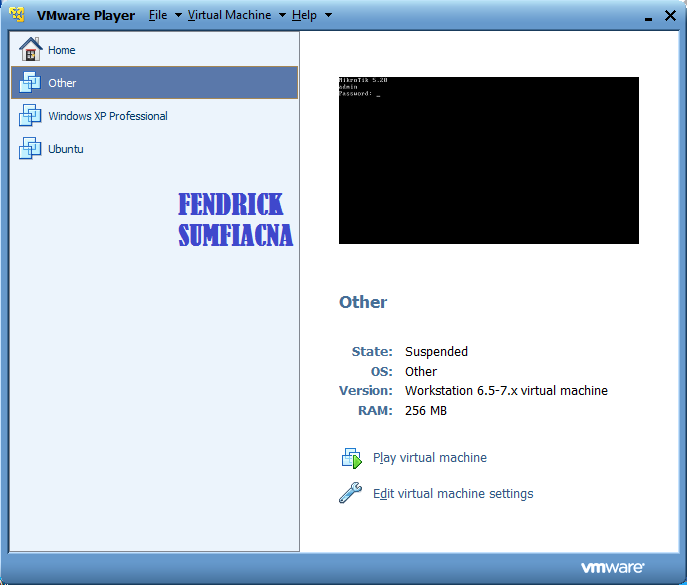687x585 pixels.
Task: Minimize the VMware Player window
Action: (645, 16)
